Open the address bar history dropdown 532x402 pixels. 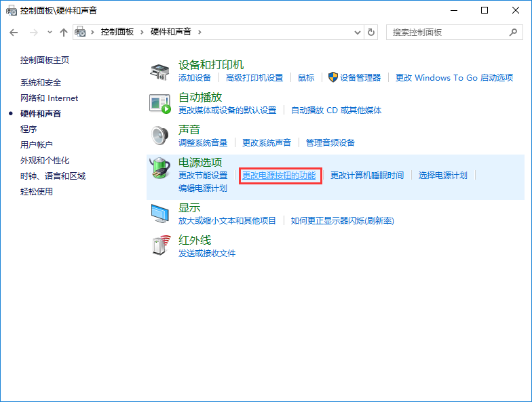358,32
